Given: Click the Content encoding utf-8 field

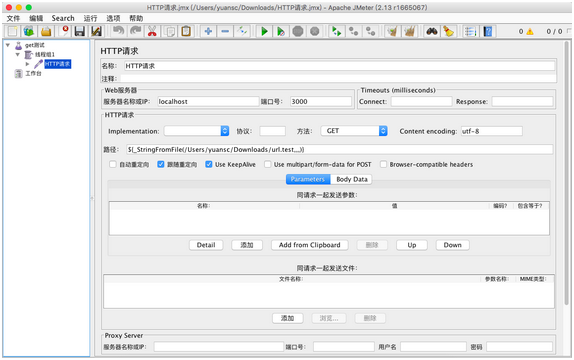Looking at the screenshot, I should click(x=492, y=131).
